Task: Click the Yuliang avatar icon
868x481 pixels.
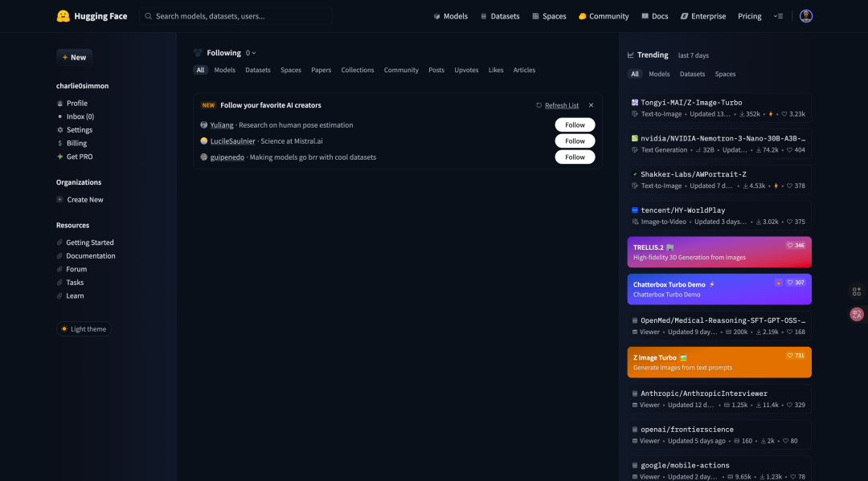Action: (x=203, y=125)
